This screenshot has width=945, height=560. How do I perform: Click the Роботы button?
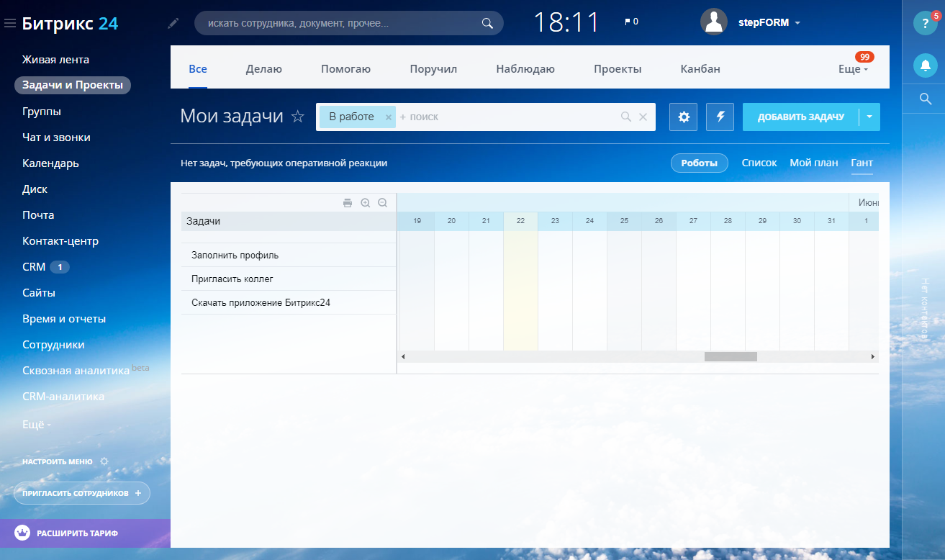tap(700, 163)
